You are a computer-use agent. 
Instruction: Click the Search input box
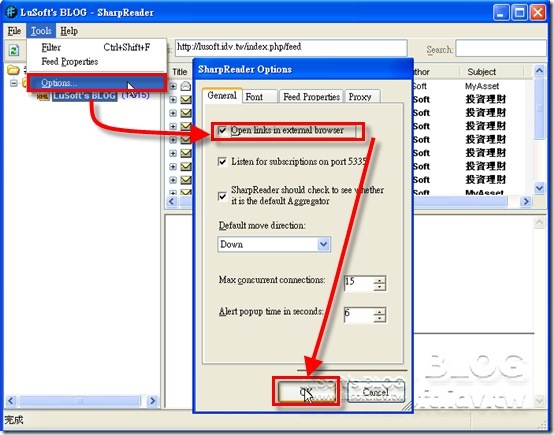pos(502,48)
